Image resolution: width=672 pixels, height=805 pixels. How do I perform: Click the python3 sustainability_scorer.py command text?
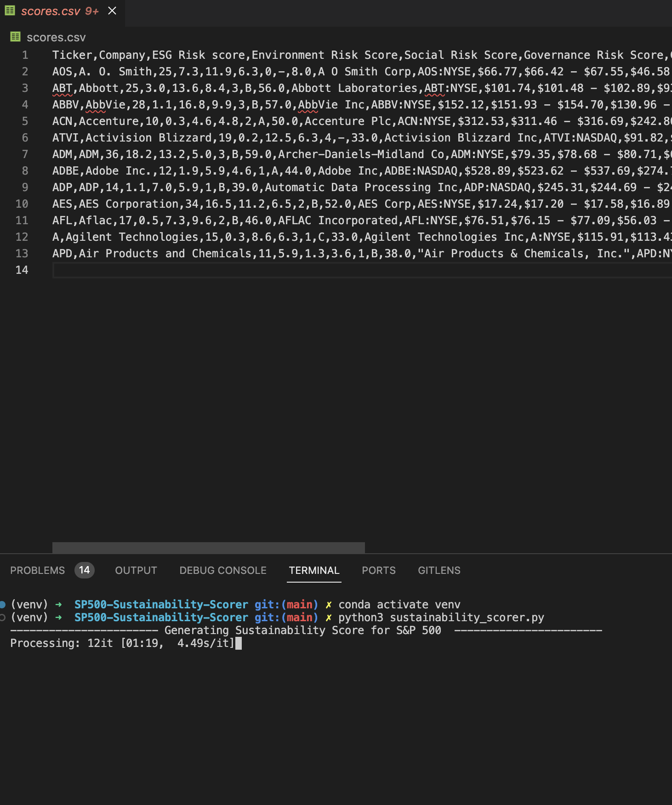point(441,618)
